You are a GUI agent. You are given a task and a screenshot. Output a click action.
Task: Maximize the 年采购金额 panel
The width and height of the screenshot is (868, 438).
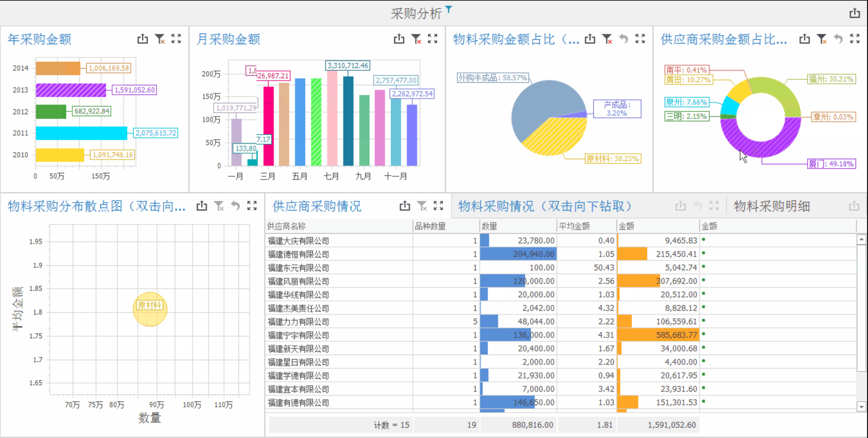[x=176, y=39]
